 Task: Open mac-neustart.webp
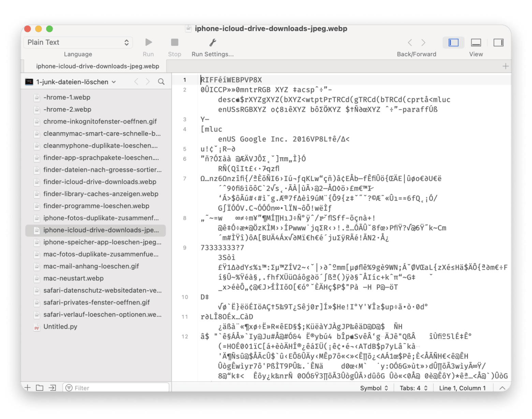click(73, 278)
